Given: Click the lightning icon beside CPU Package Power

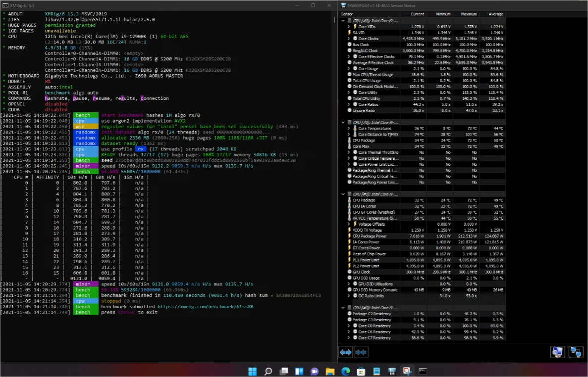Looking at the screenshot, I should click(350, 236).
